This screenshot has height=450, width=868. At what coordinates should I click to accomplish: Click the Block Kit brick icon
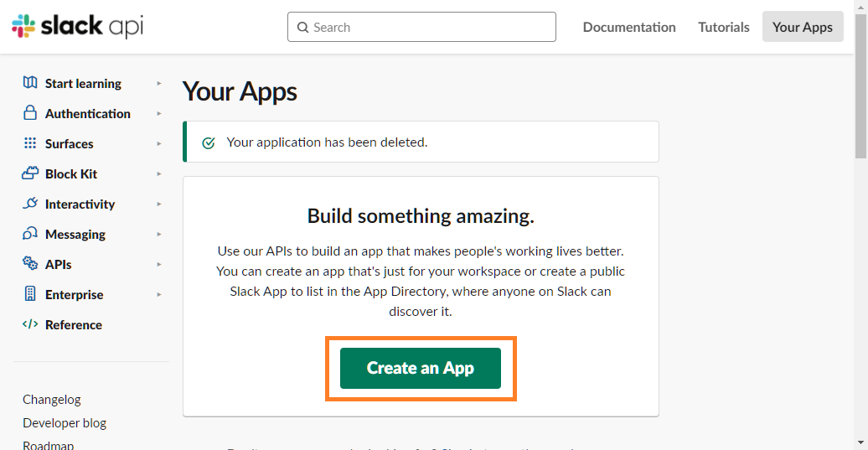[x=30, y=173]
